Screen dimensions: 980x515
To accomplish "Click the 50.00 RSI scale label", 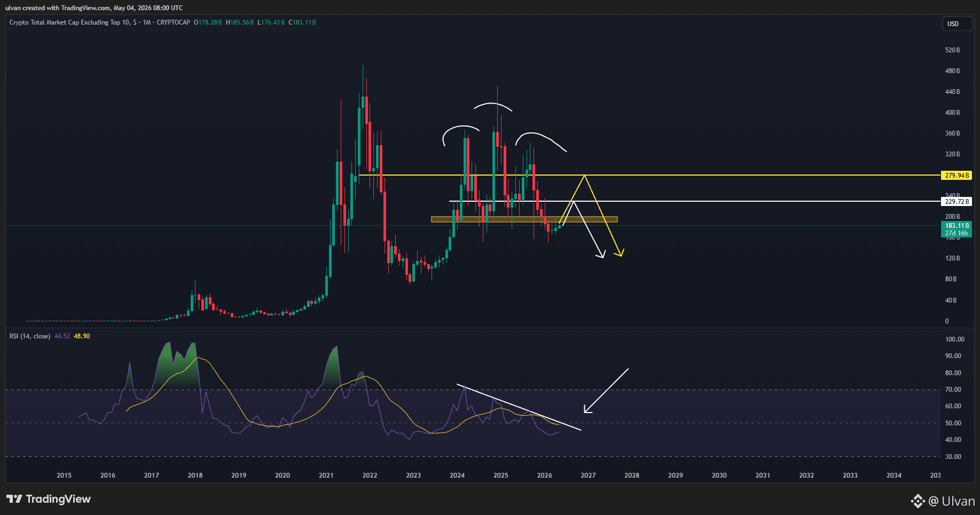I will pos(953,423).
